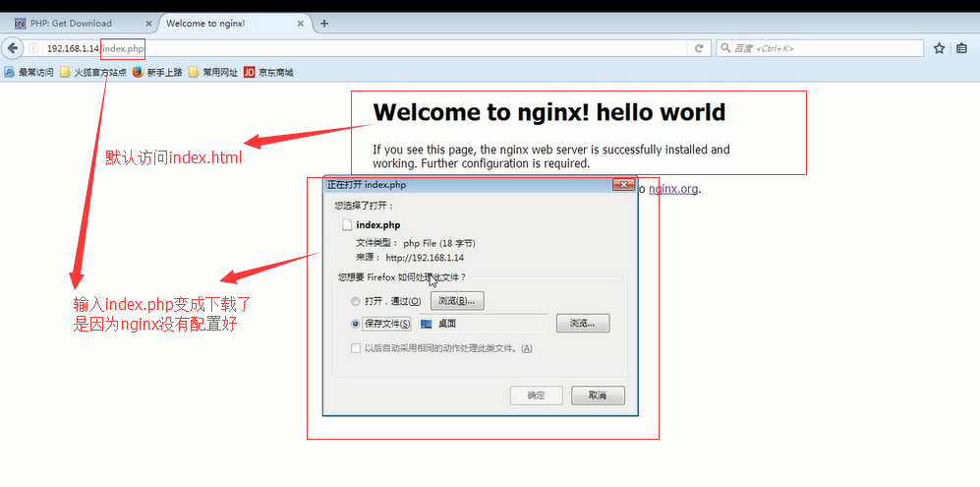Viewport: 980px width, 487px height.
Task: Click the browser back arrow button
Action: pos(12,48)
